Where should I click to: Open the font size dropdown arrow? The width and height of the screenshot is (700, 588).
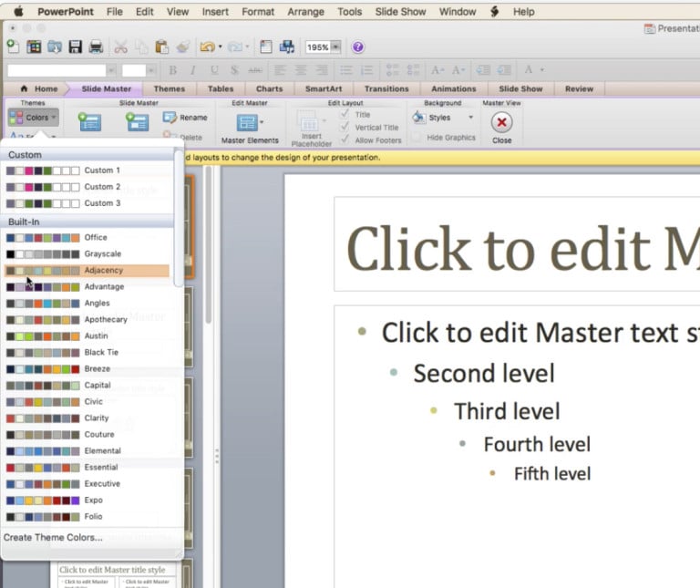151,70
